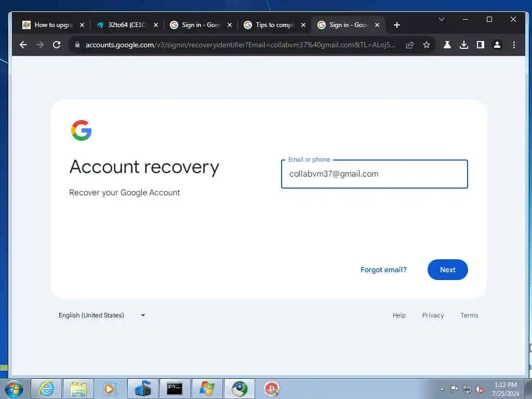Click the browser Back arrow
Screen dimensions: 532x399
coord(23,45)
